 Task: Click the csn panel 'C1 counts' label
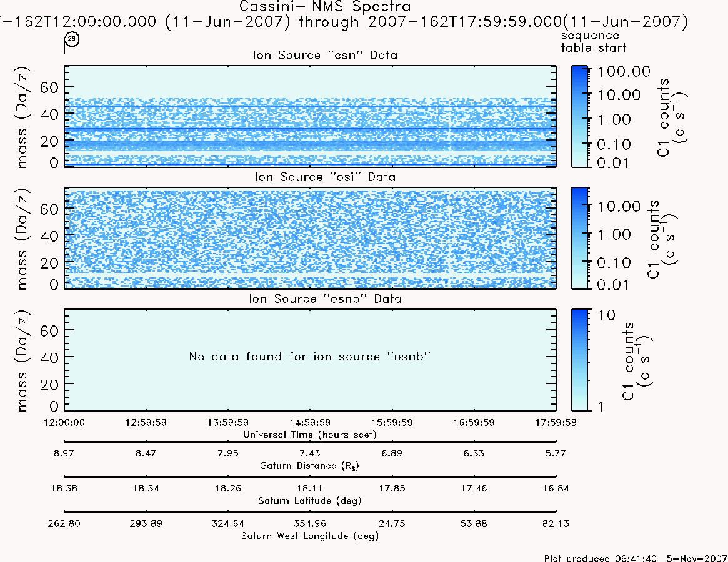pyautogui.click(x=664, y=117)
